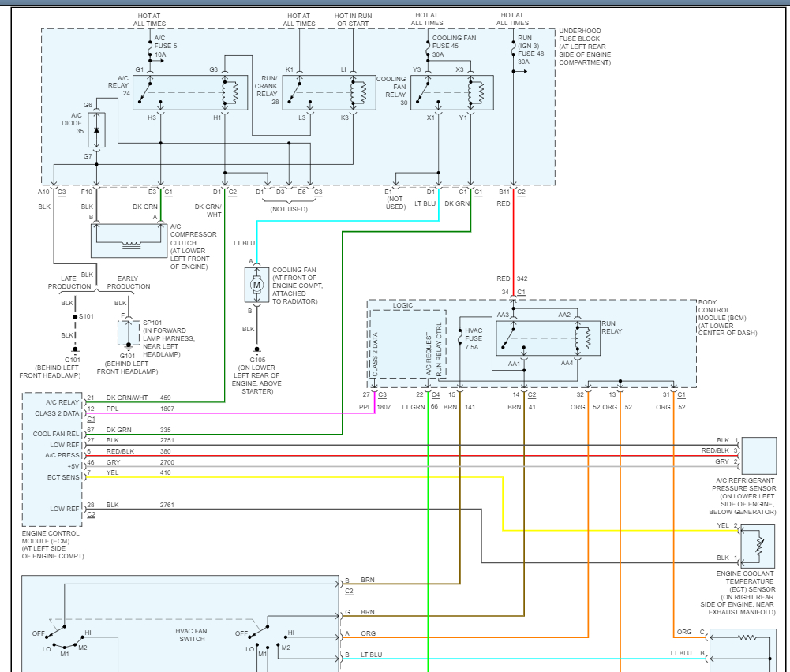Click the SP101 splice box
The height and width of the screenshot is (672, 790).
coord(128,332)
